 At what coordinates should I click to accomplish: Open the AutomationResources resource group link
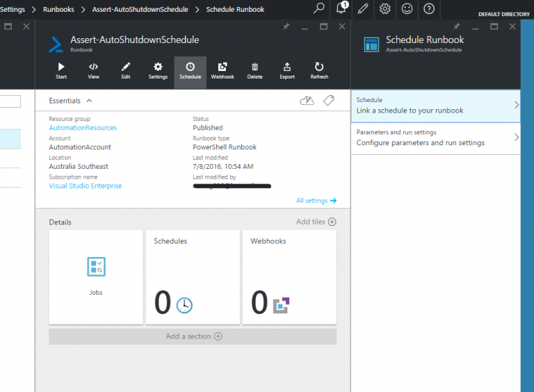pos(83,128)
